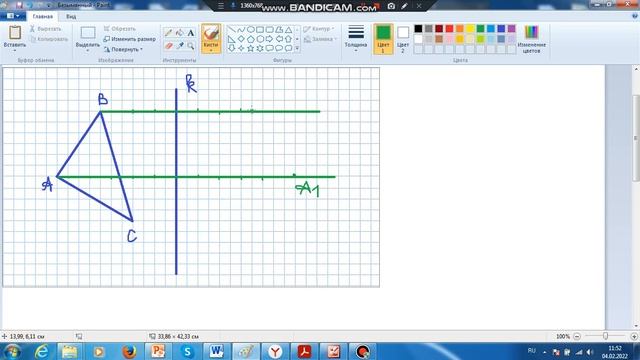Choose the Triangle shape
Image resolution: width=640 pixels, height=360 pixels.
[x=288, y=30]
